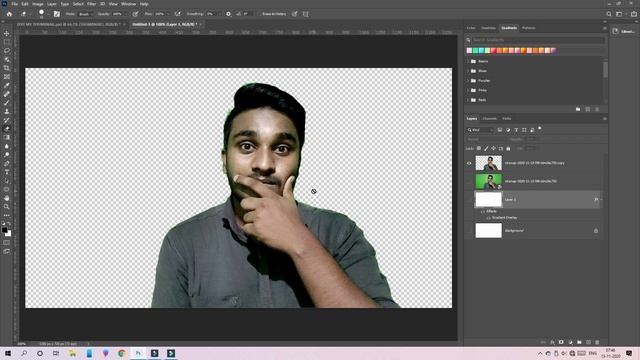Screen dimensions: 640x360
Task: Click the Home icon in options bar
Action: coord(9,14)
